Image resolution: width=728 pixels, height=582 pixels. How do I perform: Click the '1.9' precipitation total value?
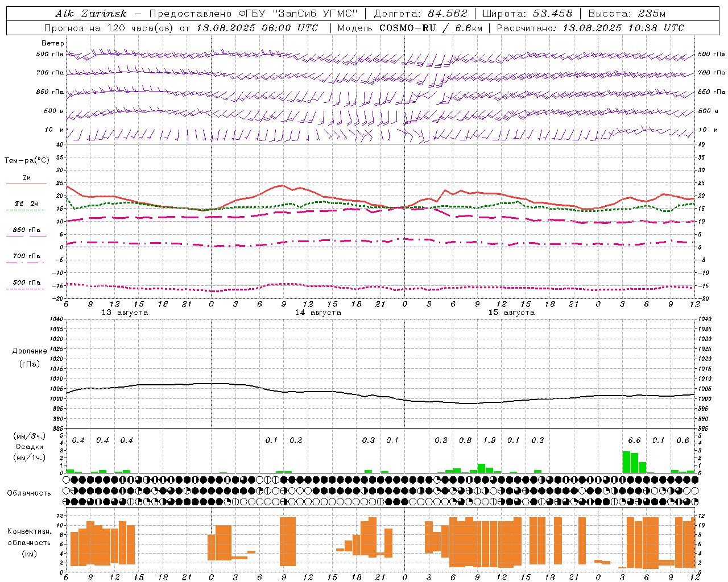pyautogui.click(x=489, y=440)
